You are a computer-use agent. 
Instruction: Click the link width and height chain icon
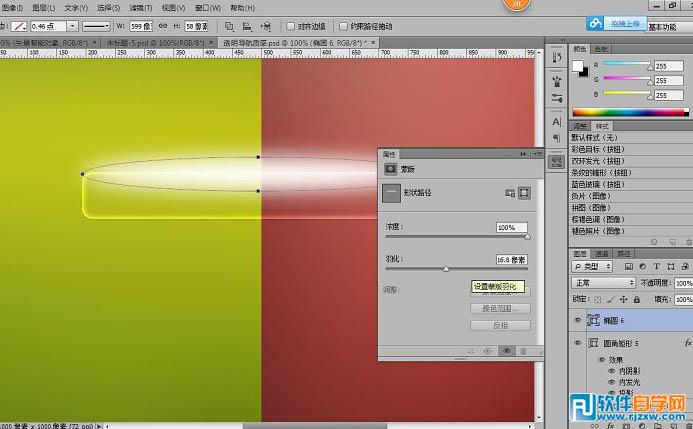click(x=163, y=26)
